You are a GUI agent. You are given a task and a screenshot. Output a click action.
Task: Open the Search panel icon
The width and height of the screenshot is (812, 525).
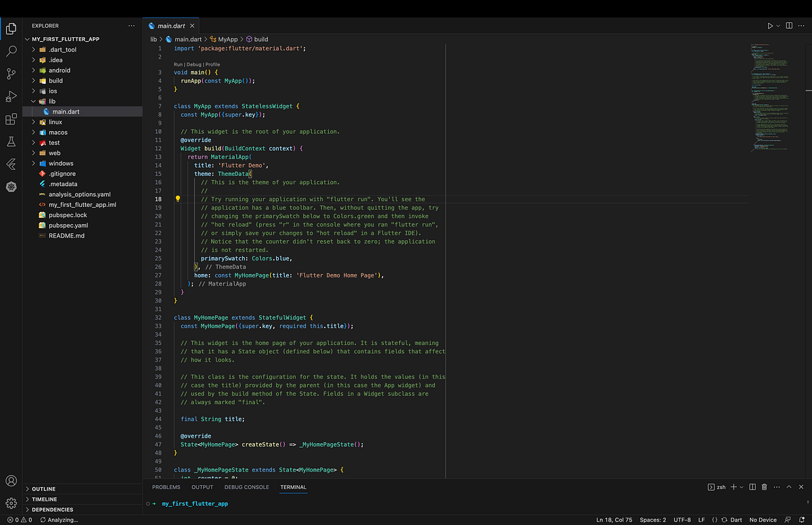pos(11,50)
